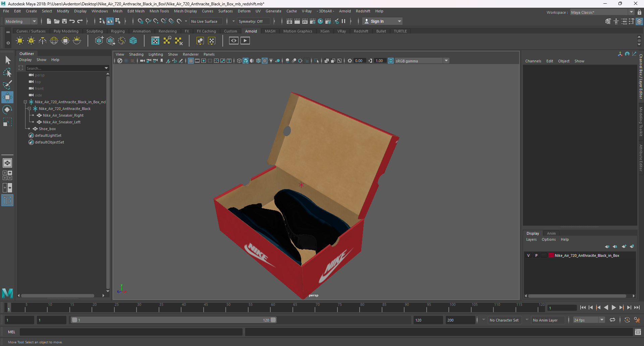Activate the Move tool

pos(7,97)
